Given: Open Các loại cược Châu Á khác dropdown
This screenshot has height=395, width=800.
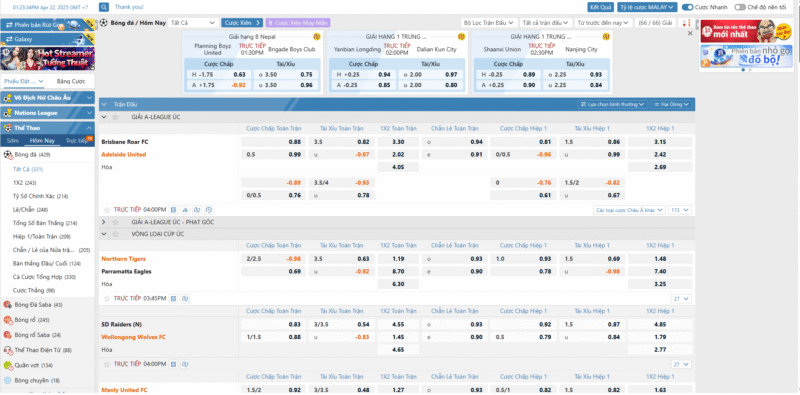Looking at the screenshot, I should [630, 210].
